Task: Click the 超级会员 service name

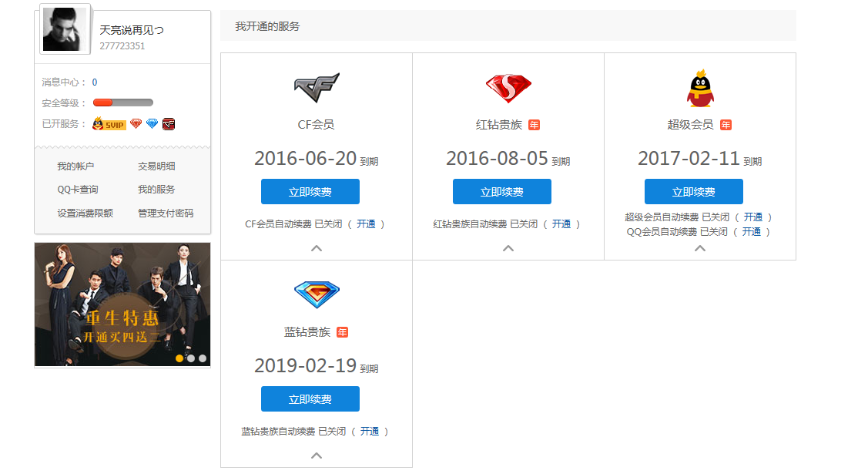Action: pyautogui.click(x=691, y=125)
